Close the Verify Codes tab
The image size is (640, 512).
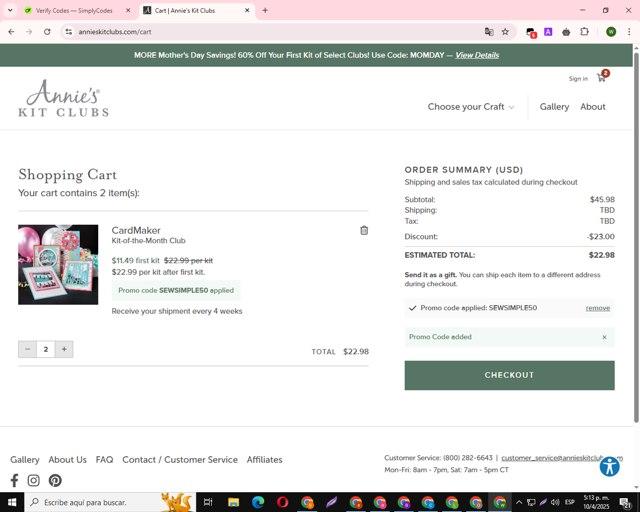pos(128,11)
